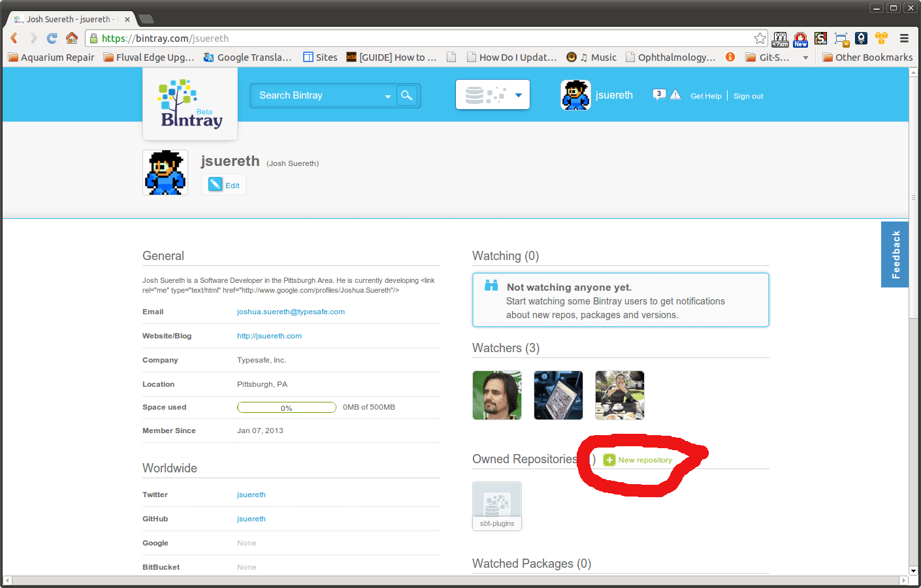Open the Feedback side tab
Screen dimensions: 921x588
coord(895,254)
